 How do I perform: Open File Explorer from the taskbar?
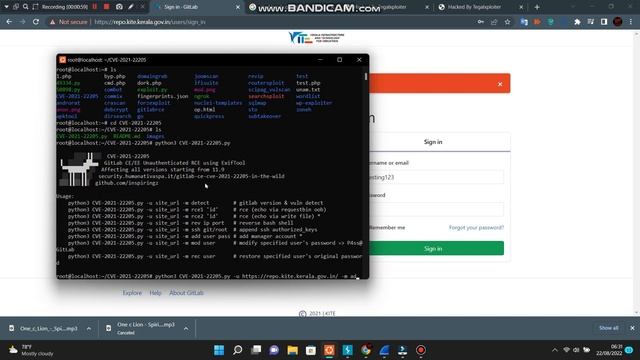click(292, 350)
